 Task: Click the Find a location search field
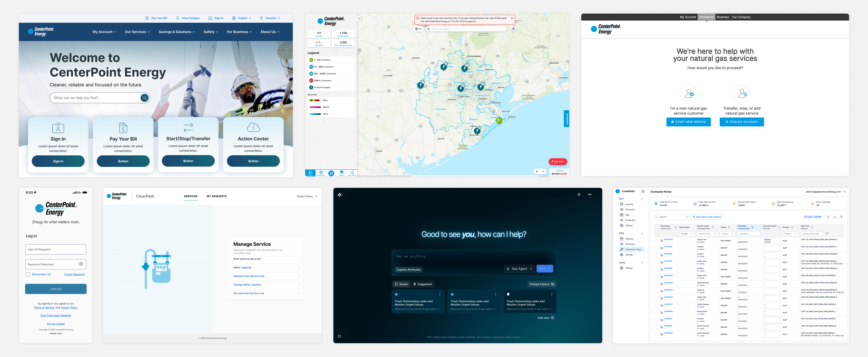point(466,29)
